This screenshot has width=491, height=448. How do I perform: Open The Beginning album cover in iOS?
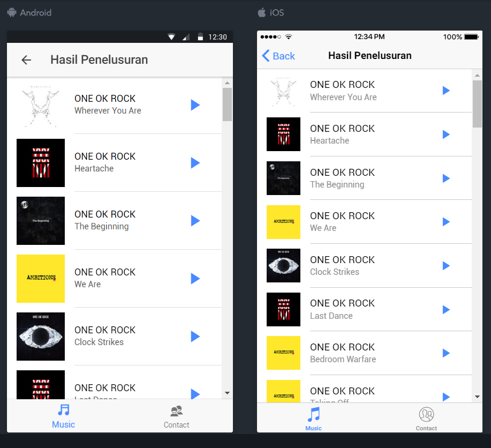[283, 178]
